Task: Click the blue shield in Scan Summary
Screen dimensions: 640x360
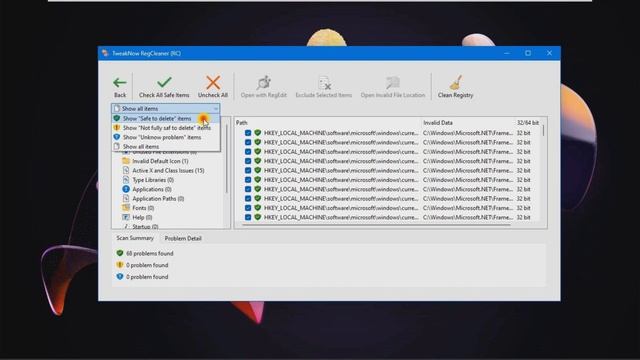Action: click(x=120, y=277)
